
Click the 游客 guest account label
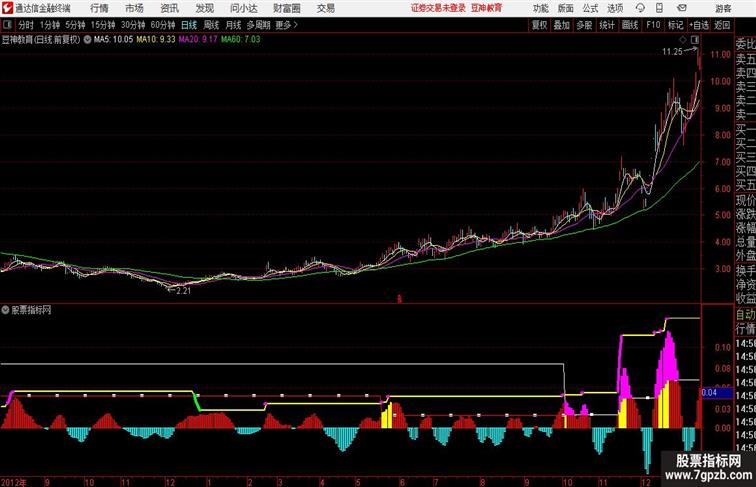tap(723, 8)
